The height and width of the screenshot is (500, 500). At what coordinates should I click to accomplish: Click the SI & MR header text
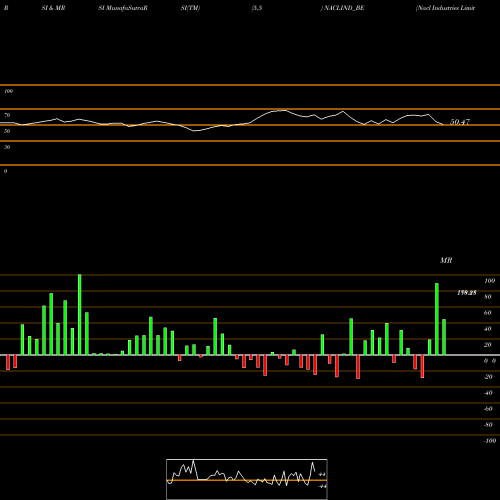coord(53,8)
